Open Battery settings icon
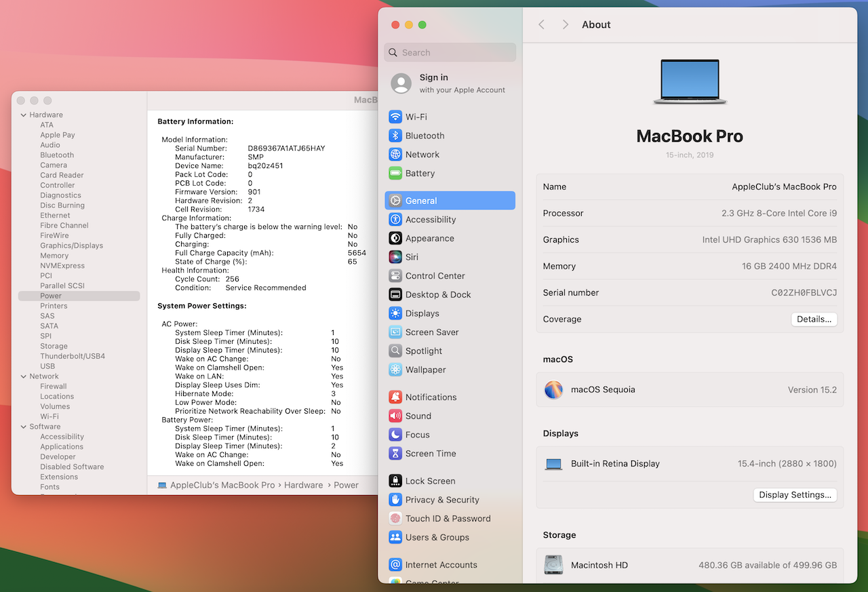 pos(395,174)
